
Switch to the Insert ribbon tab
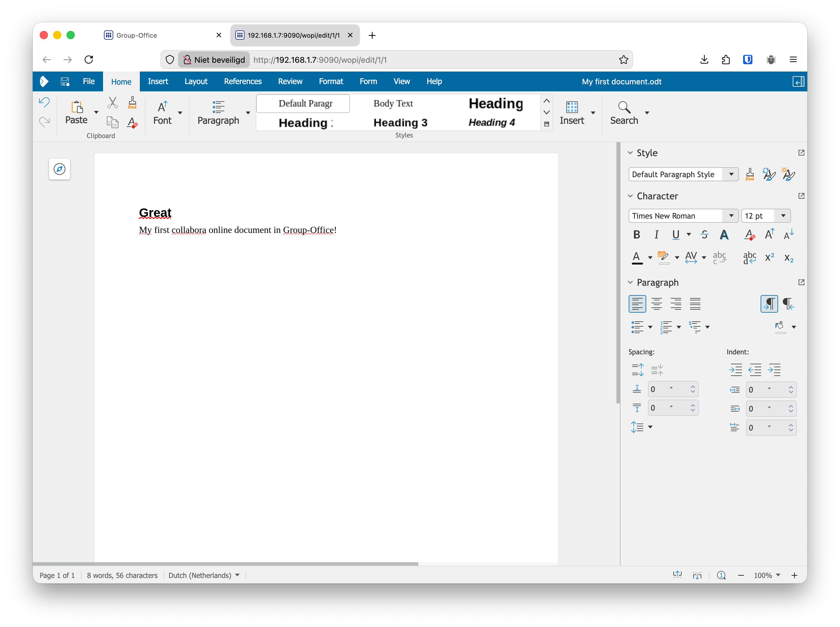pos(158,81)
